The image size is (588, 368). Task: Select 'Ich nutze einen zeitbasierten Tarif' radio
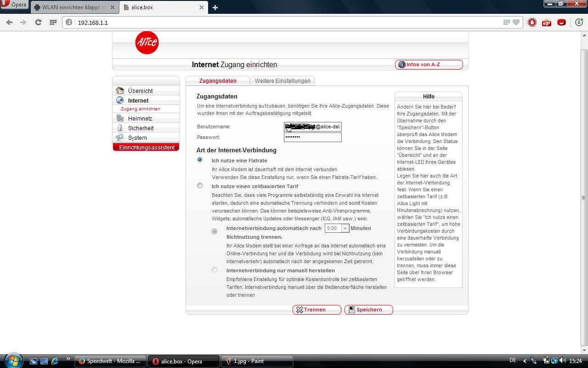[200, 185]
